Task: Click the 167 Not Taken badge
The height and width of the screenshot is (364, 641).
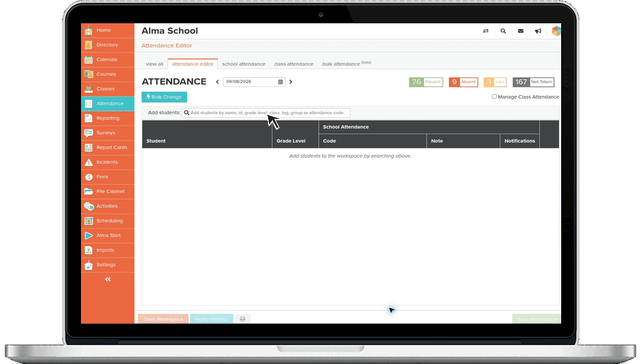Action: point(533,82)
